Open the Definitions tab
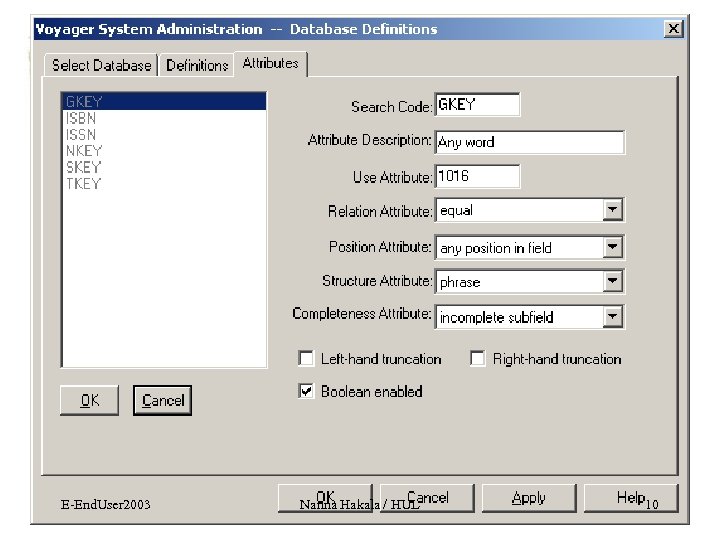720x540 pixels. (x=197, y=65)
